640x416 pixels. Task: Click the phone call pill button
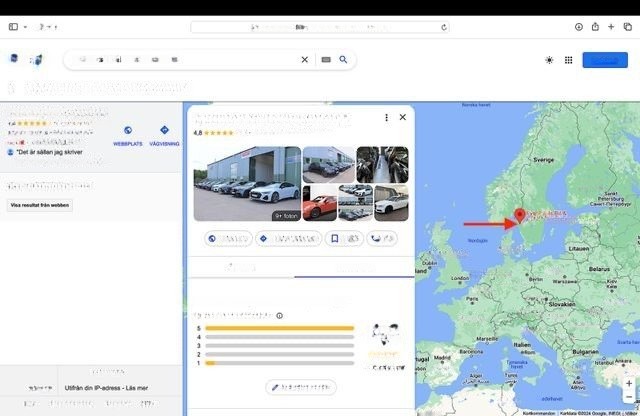pyautogui.click(x=382, y=238)
